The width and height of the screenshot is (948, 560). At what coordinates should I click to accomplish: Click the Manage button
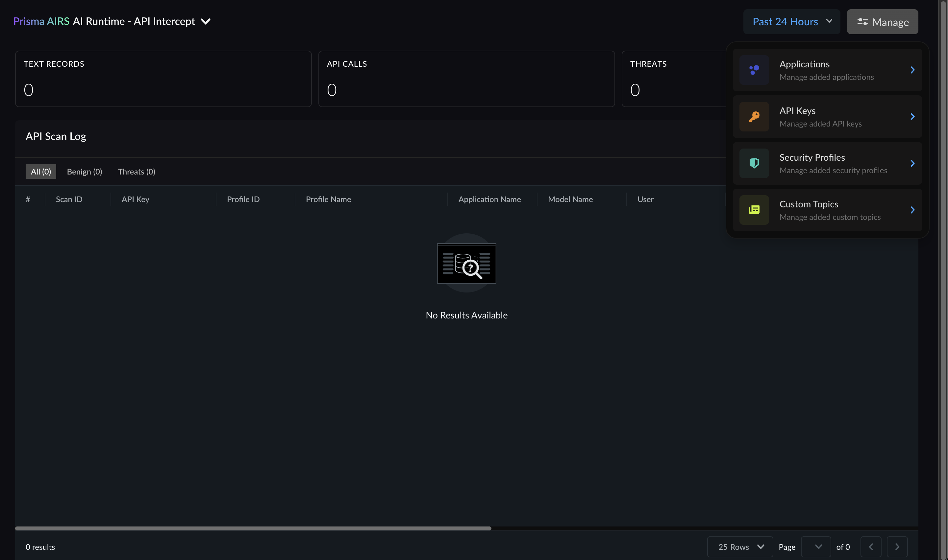(x=882, y=22)
